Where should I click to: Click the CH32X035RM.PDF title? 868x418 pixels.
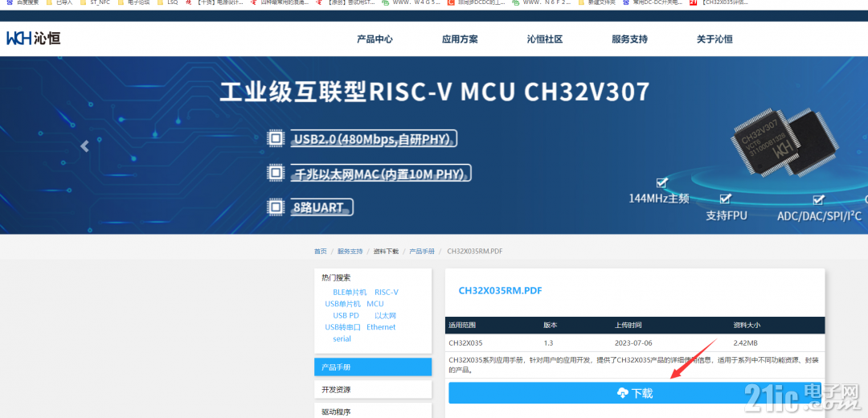501,291
